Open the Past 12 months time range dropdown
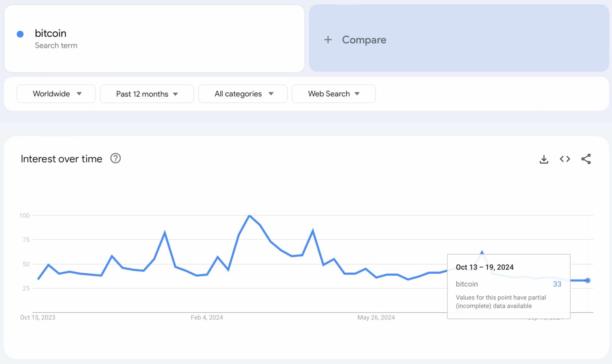 [147, 94]
